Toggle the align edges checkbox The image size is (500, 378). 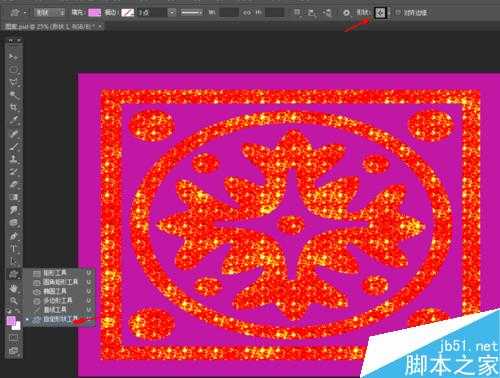[x=398, y=12]
